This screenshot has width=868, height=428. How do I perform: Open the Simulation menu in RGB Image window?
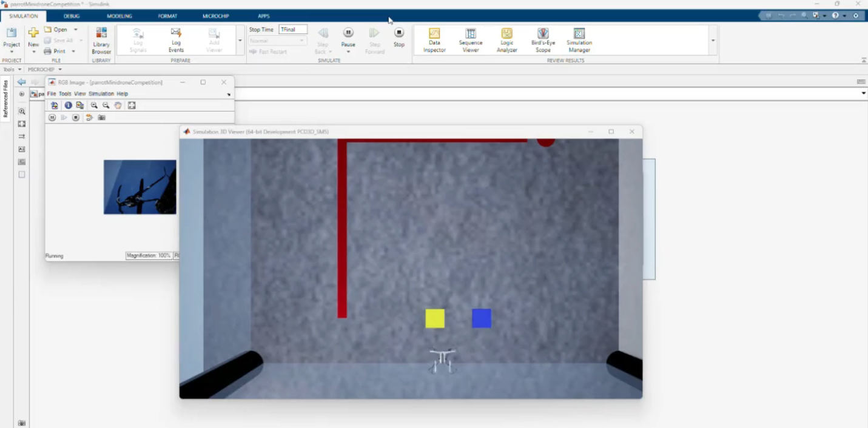point(101,94)
